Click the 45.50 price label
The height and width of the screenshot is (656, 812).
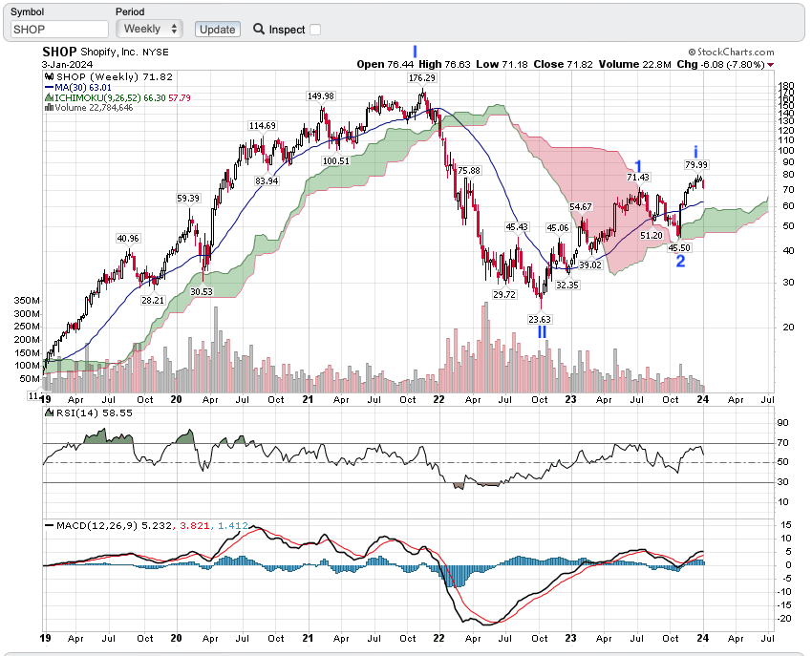click(679, 248)
